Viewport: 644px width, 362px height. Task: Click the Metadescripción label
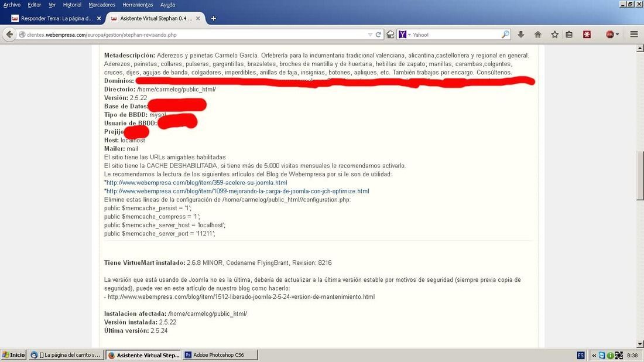tap(129, 56)
